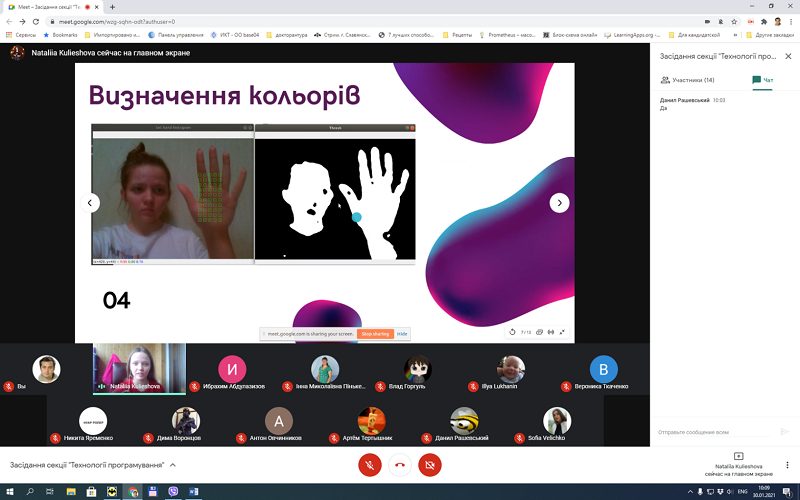Click the message input field in chat
Screen dimensions: 800x500
[x=713, y=432]
